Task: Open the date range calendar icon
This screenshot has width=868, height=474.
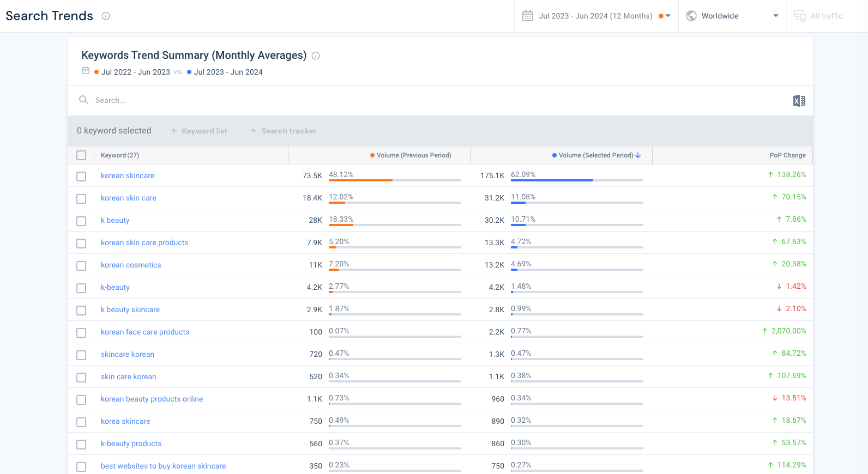Action: 527,16
